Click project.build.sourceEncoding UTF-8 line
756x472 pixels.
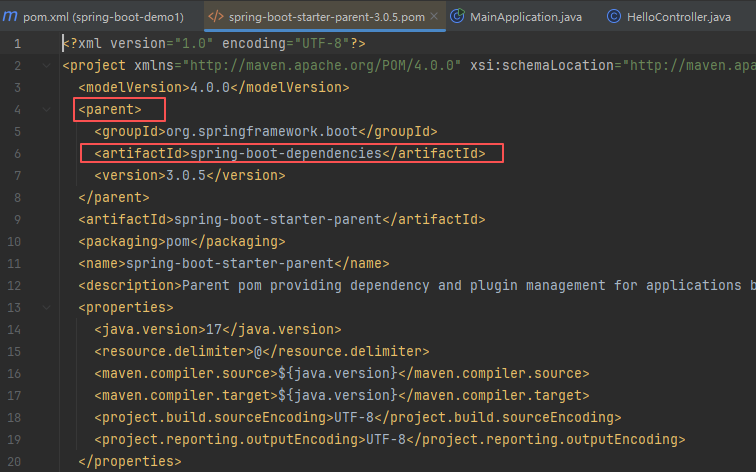tap(358, 418)
